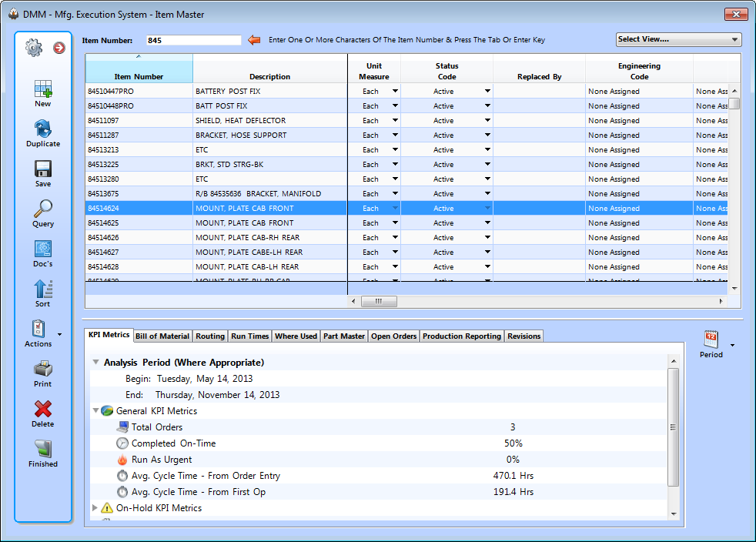Open the Select View dropdown
This screenshot has width=756, height=542.
678,39
